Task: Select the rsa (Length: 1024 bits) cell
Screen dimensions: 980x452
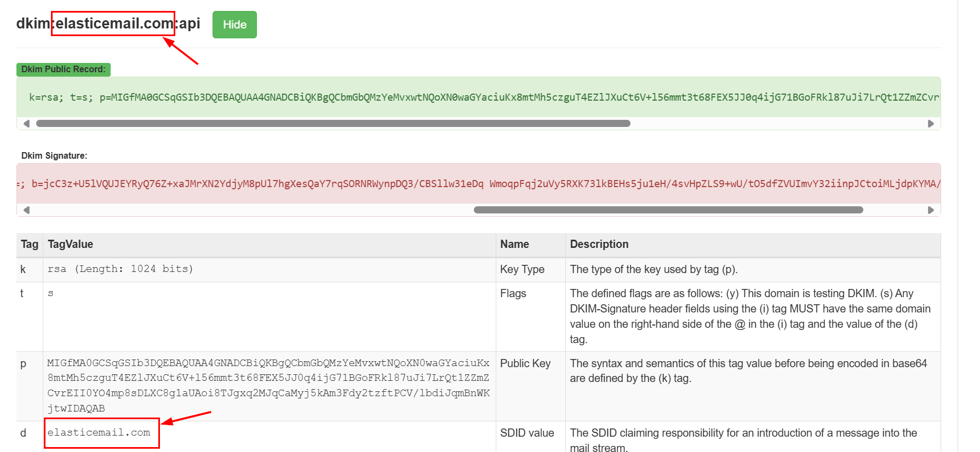Action: coord(120,269)
